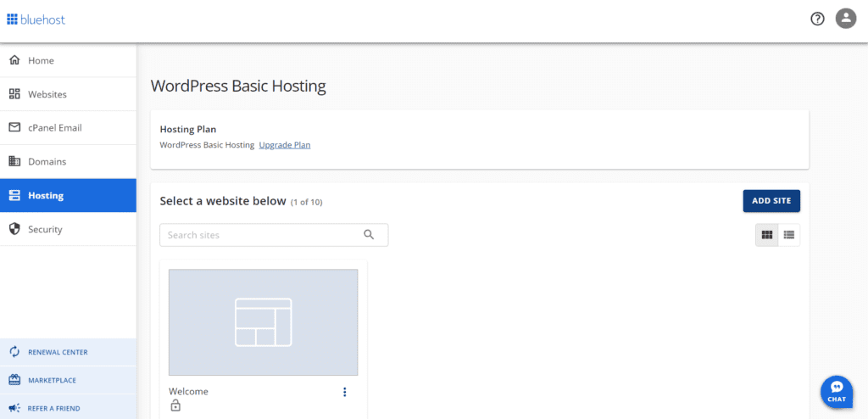This screenshot has width=868, height=419.
Task: Click the search magnifier icon
Action: [x=369, y=234]
